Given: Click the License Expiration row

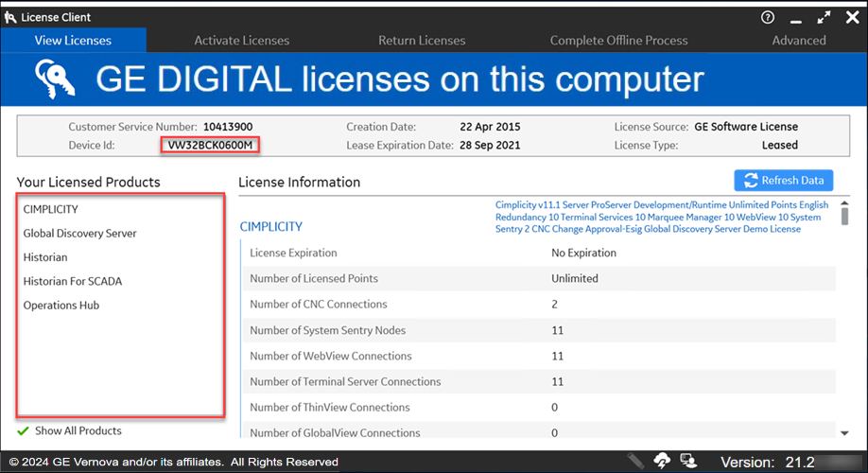Looking at the screenshot, I should (x=539, y=253).
